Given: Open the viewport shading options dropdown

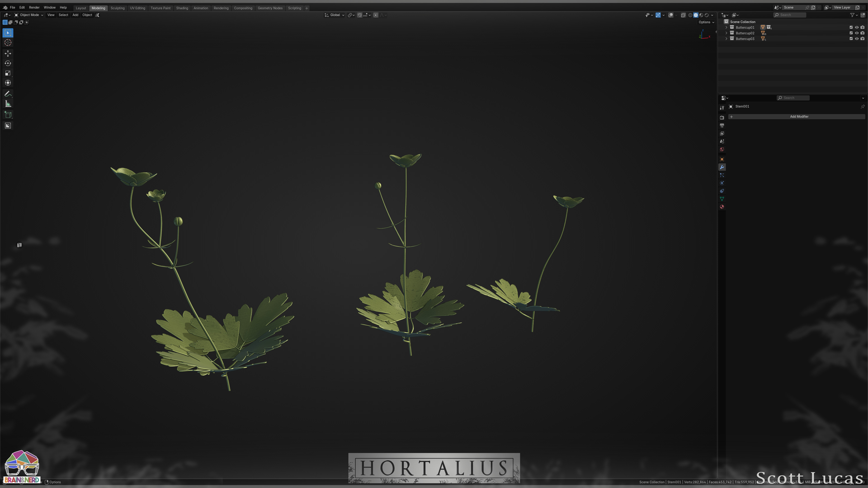Looking at the screenshot, I should [x=712, y=15].
